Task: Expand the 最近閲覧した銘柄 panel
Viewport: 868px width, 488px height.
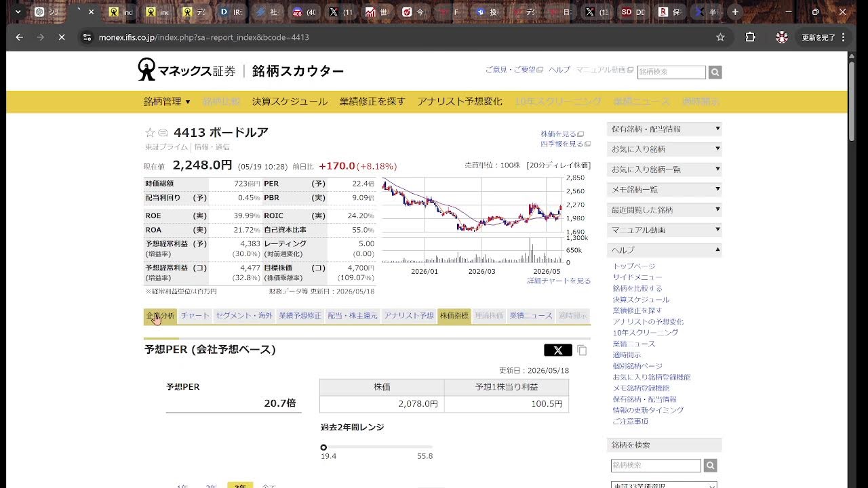Action: [x=665, y=210]
